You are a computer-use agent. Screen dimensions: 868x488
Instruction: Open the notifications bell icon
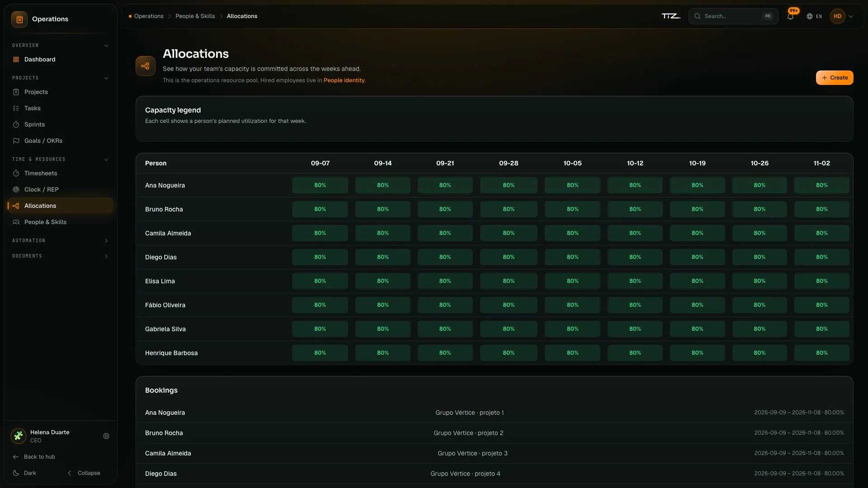click(x=790, y=16)
